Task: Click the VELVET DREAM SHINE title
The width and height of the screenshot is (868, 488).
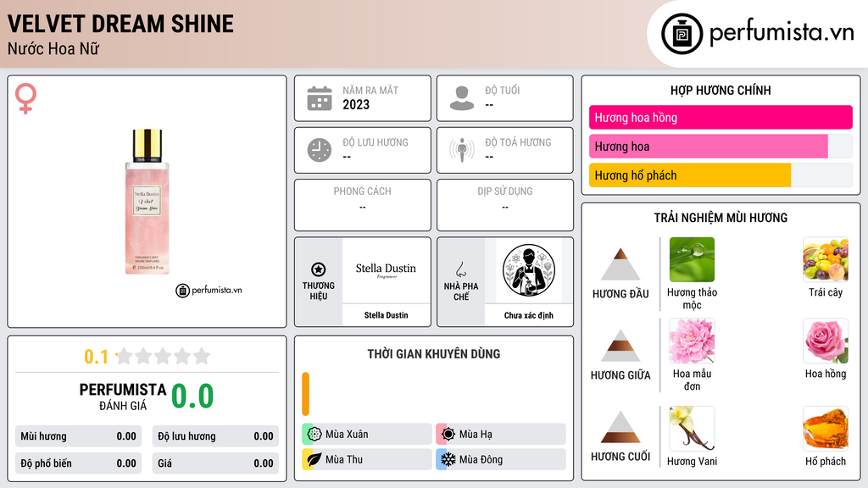Action: [120, 24]
